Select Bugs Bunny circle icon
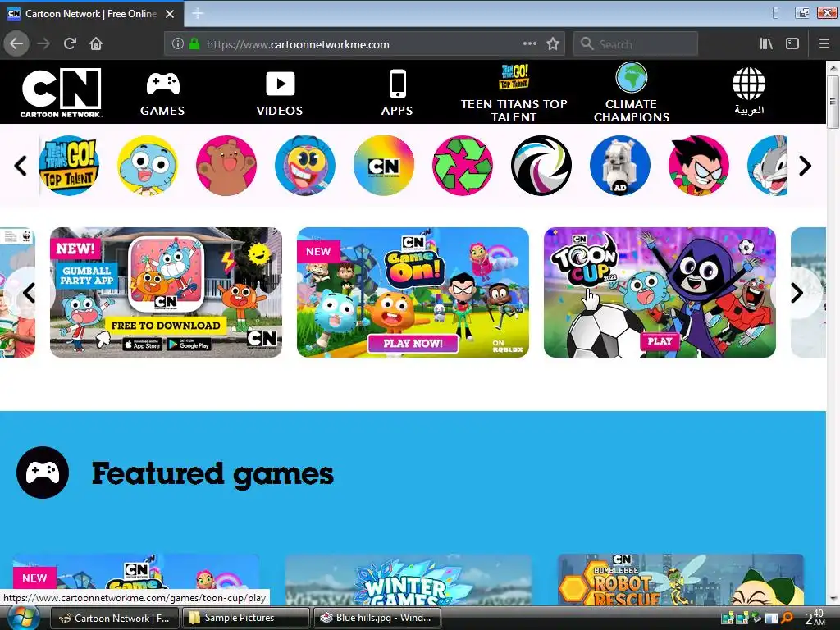This screenshot has width=840, height=630. 768,166
